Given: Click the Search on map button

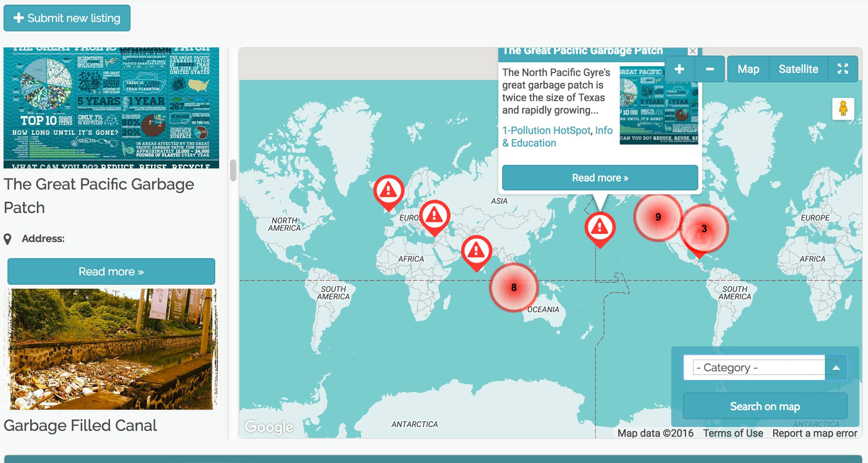Looking at the screenshot, I should (x=765, y=406).
